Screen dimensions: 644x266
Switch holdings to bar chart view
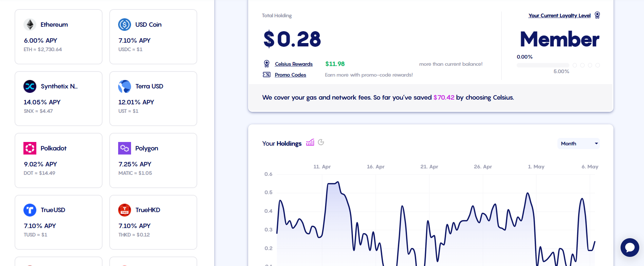[x=310, y=143]
